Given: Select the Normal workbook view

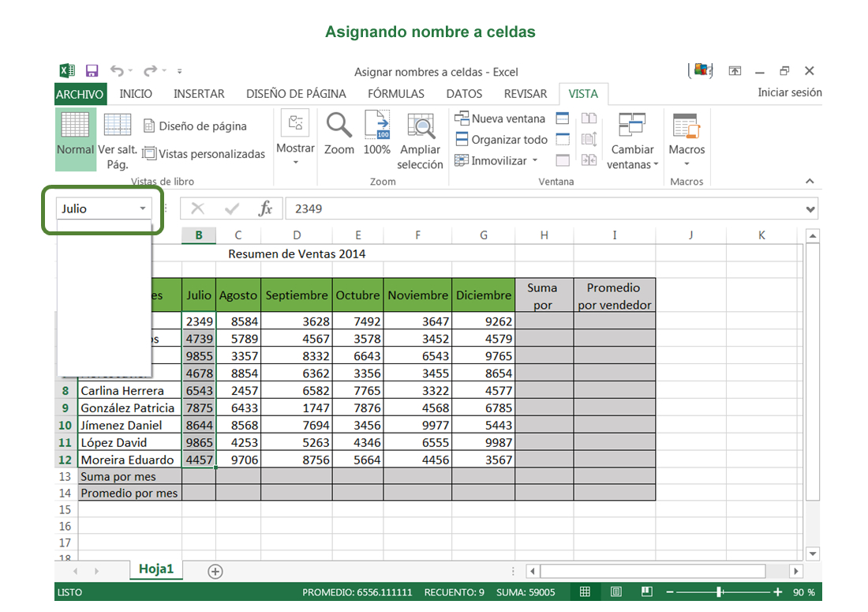Looking at the screenshot, I should [x=75, y=139].
